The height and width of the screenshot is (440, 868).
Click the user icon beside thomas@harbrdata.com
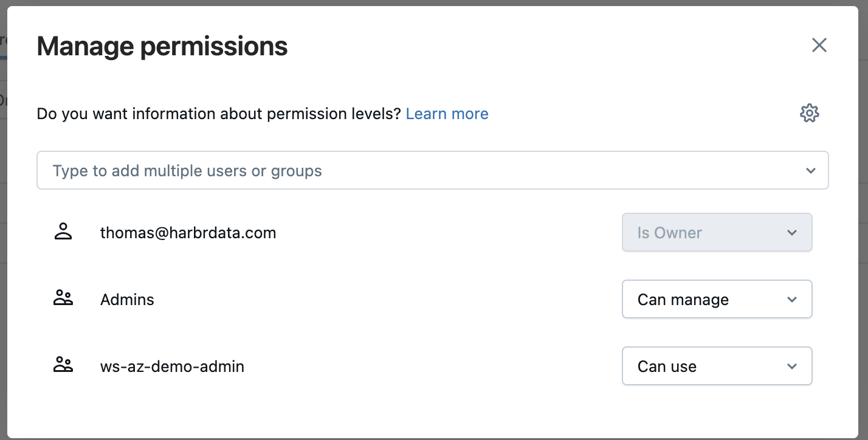click(63, 232)
